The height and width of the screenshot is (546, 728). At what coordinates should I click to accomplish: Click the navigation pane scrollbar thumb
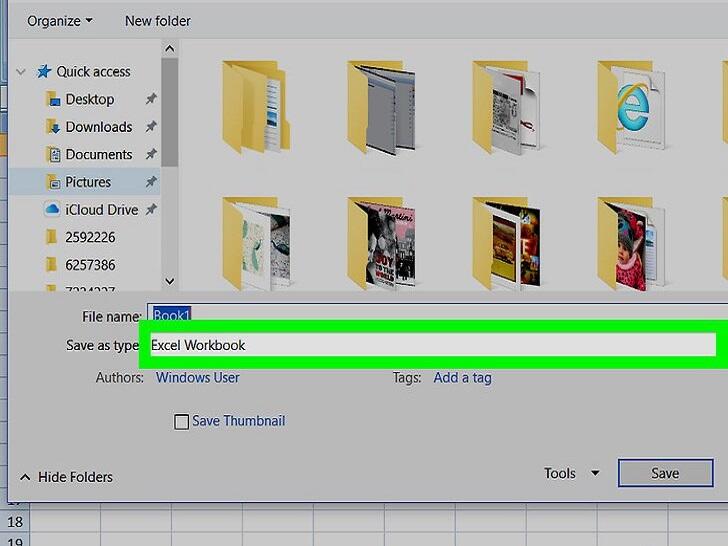pyautogui.click(x=170, y=112)
